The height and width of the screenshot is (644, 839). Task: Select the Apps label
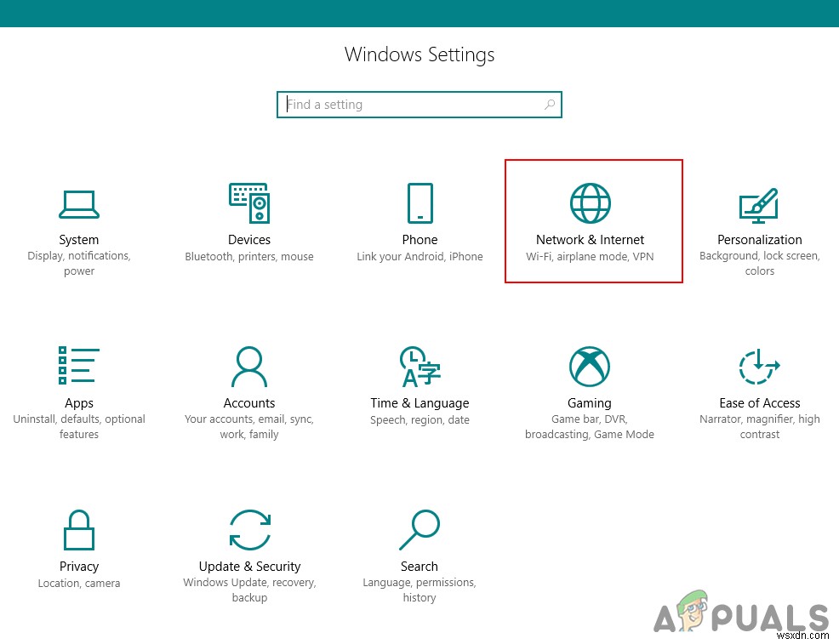tap(79, 403)
